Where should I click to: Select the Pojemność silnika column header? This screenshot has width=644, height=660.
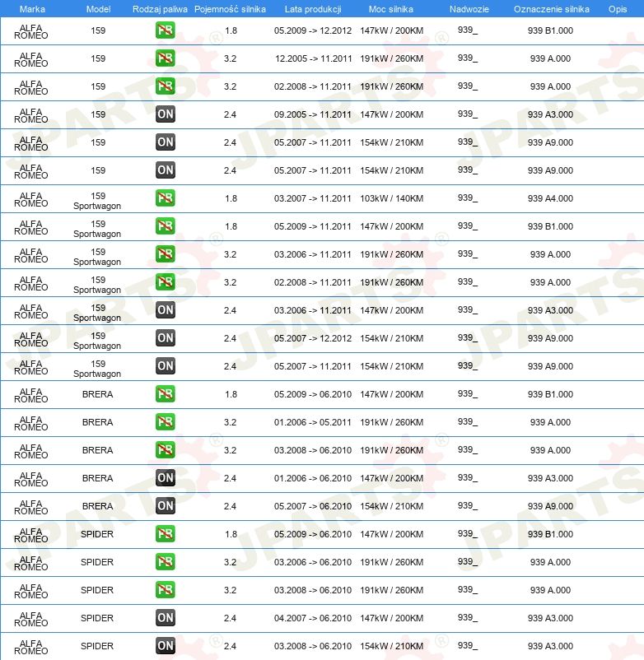(x=230, y=8)
